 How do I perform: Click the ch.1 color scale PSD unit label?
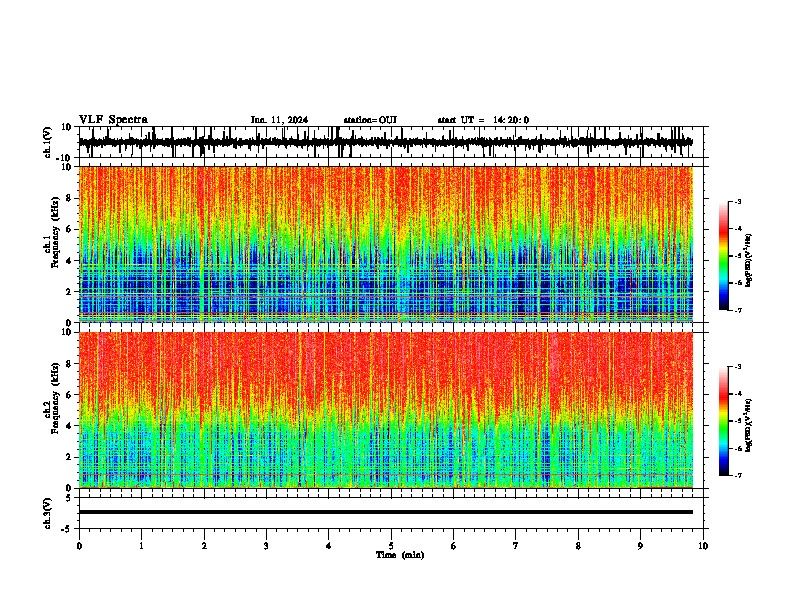tap(749, 260)
